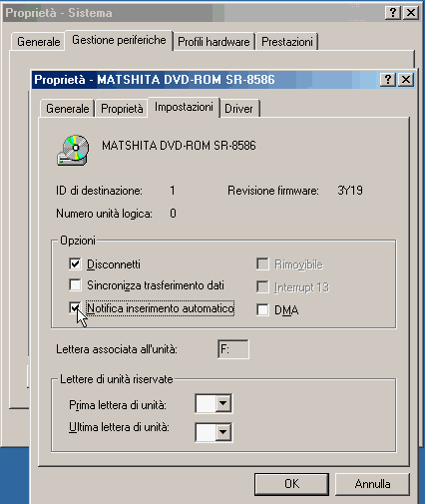Screen dimensions: 425x504
Task: Expand the Prima lettera di unità dropdown
Action: pyautogui.click(x=222, y=403)
